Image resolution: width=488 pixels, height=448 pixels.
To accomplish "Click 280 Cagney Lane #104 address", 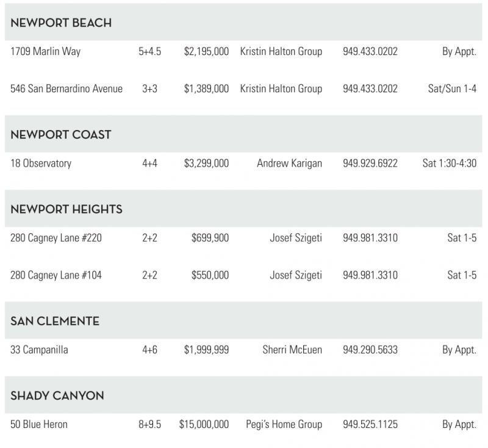I will coord(56,275).
